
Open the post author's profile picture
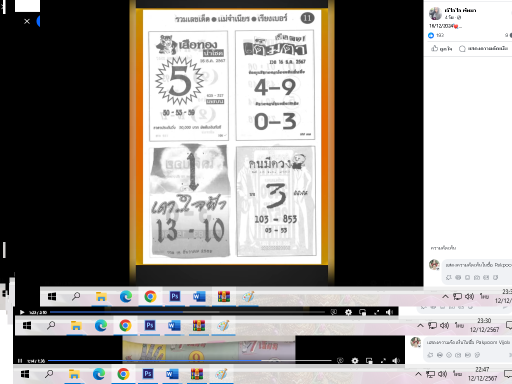click(435, 13)
